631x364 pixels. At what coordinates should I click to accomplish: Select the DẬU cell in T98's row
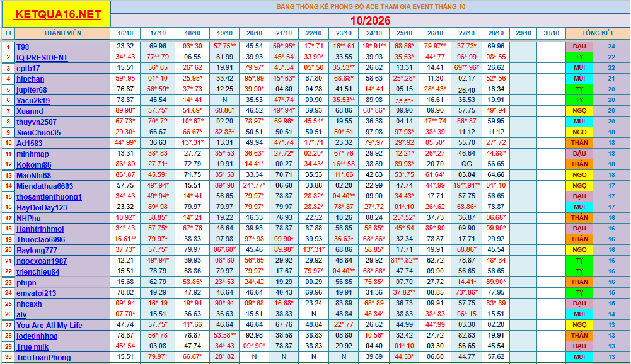pyautogui.click(x=579, y=47)
